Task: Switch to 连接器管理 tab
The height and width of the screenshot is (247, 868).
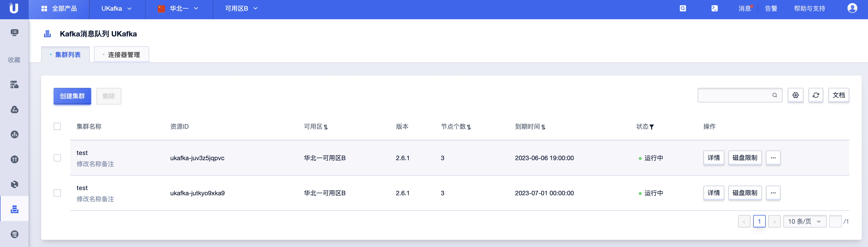Action: pos(122,55)
